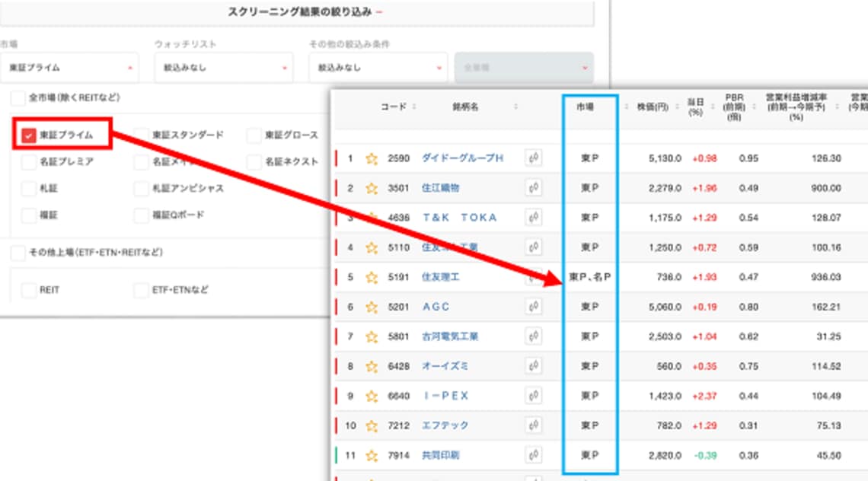Check ETF・ETNなど checkbox

click(142, 290)
